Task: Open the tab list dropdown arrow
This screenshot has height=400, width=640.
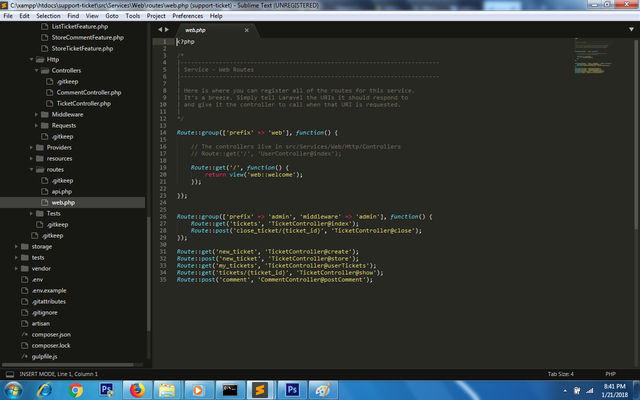Action: coord(631,29)
